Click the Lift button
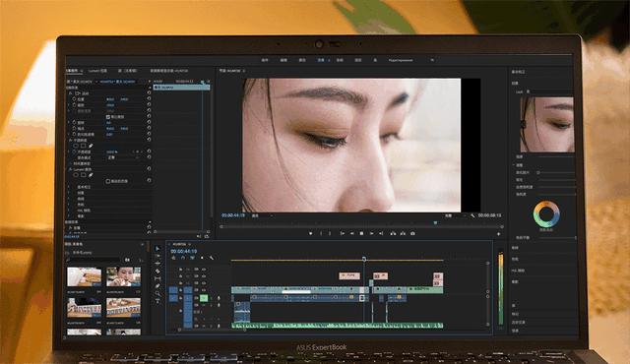Screen dimensions: 630x364 point(393,233)
